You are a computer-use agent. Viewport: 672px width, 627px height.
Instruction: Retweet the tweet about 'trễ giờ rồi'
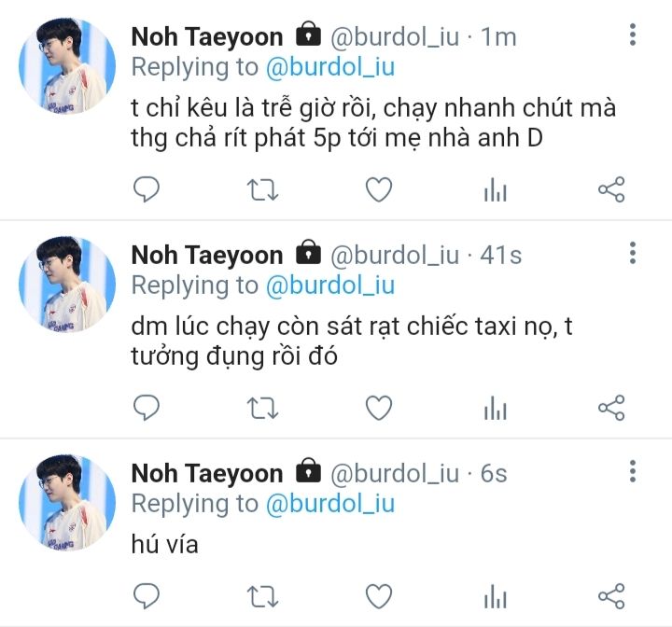tap(262, 189)
